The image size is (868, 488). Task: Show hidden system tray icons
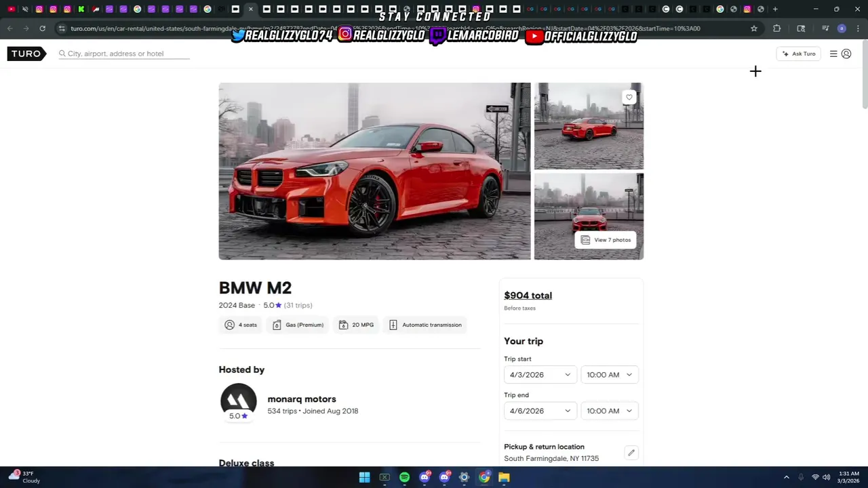pyautogui.click(x=786, y=477)
